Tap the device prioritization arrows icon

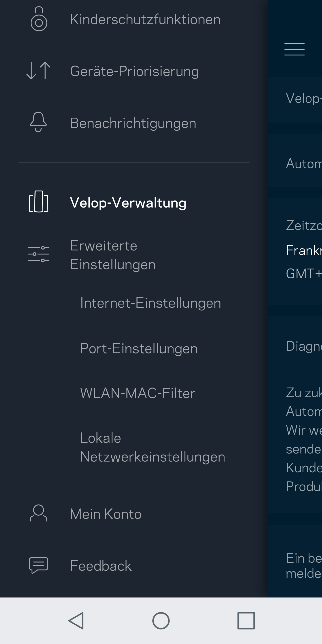38,71
